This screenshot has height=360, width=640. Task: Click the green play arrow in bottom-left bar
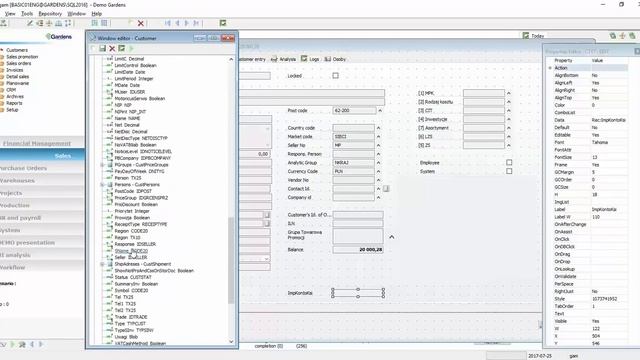[12, 344]
